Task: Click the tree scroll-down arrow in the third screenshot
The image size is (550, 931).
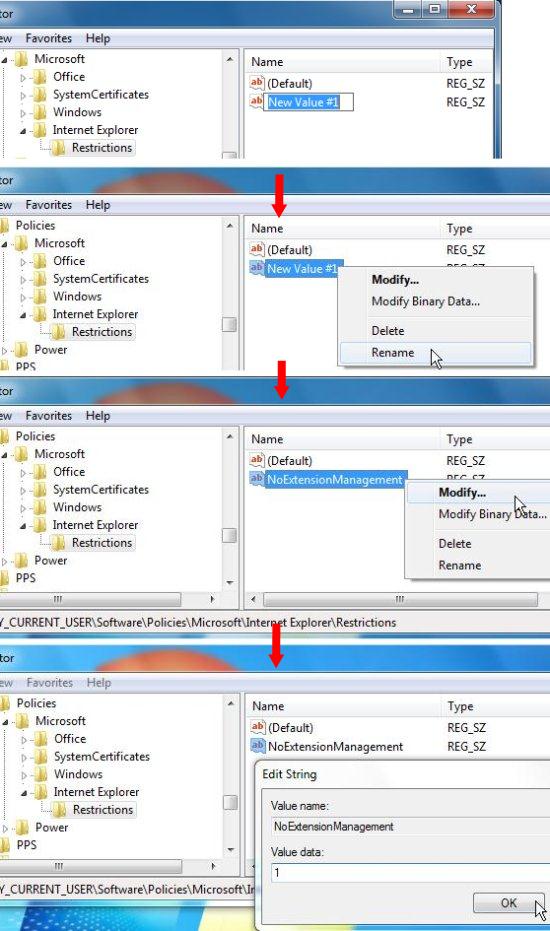Action: [229, 582]
